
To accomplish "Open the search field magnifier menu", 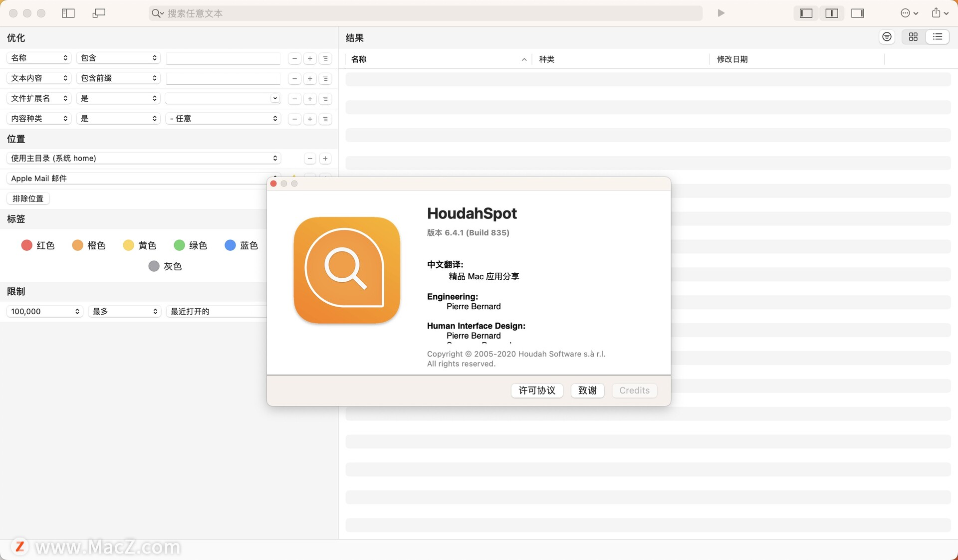I will point(158,13).
